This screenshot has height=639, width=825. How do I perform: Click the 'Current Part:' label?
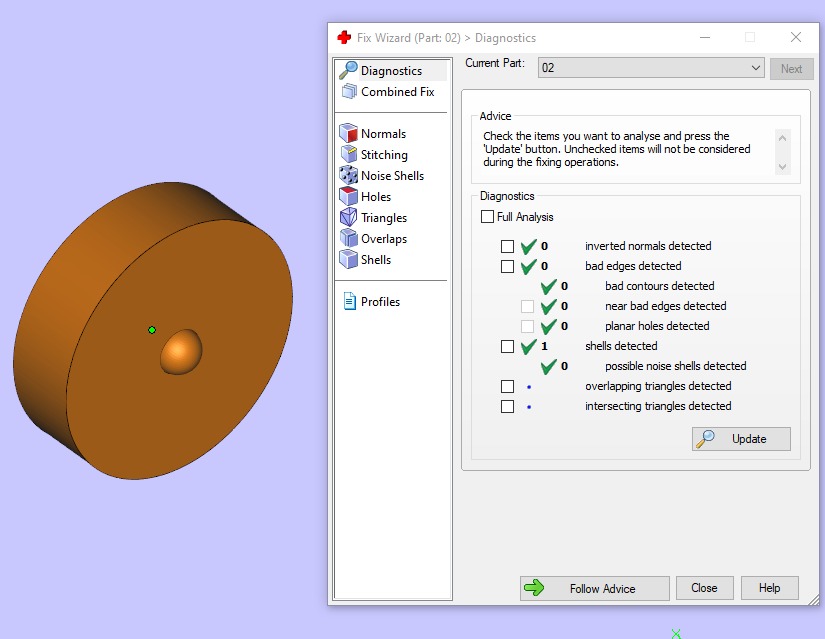coord(495,63)
